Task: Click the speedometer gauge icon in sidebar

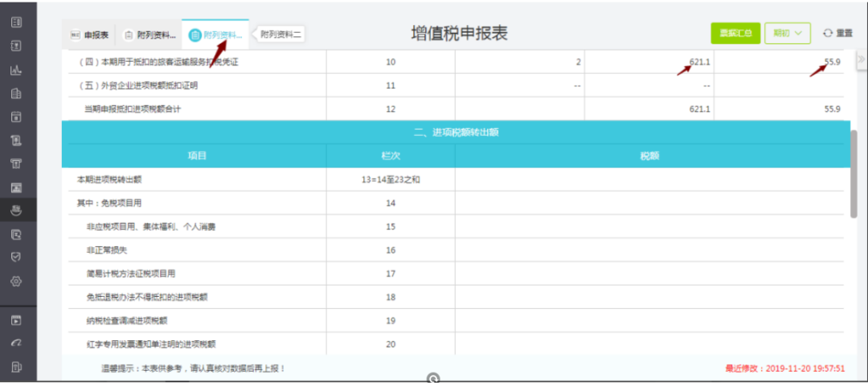Action: click(x=16, y=344)
